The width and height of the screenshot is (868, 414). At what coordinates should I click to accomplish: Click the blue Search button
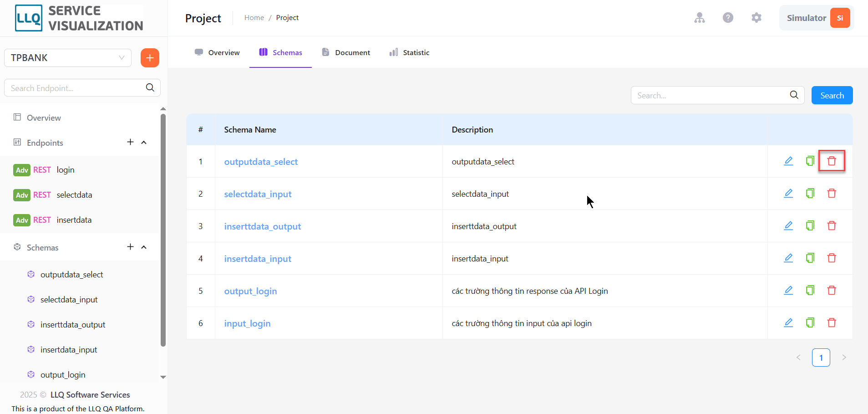tap(832, 95)
